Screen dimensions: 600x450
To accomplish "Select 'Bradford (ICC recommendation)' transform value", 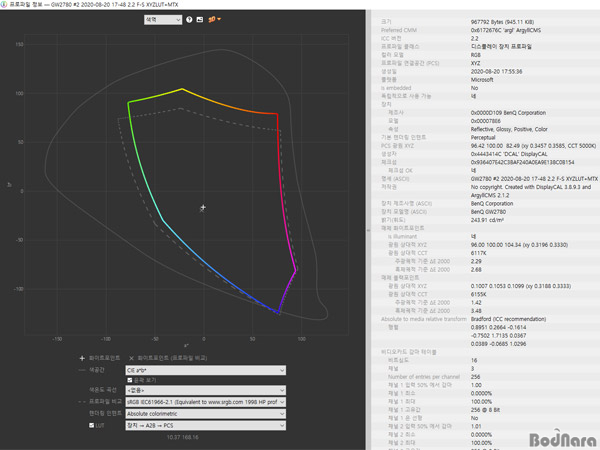I will (508, 319).
